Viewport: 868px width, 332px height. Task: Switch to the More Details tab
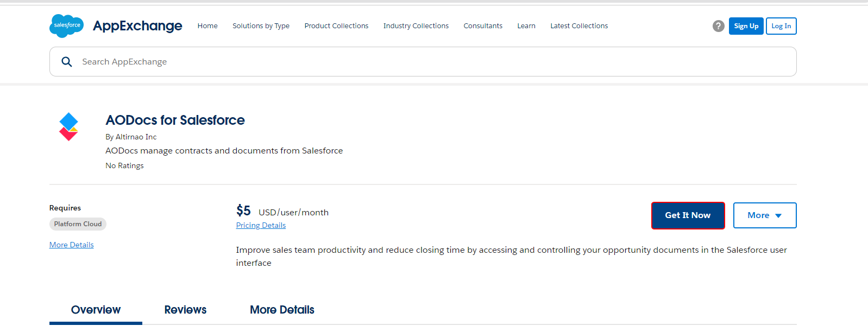coord(282,310)
